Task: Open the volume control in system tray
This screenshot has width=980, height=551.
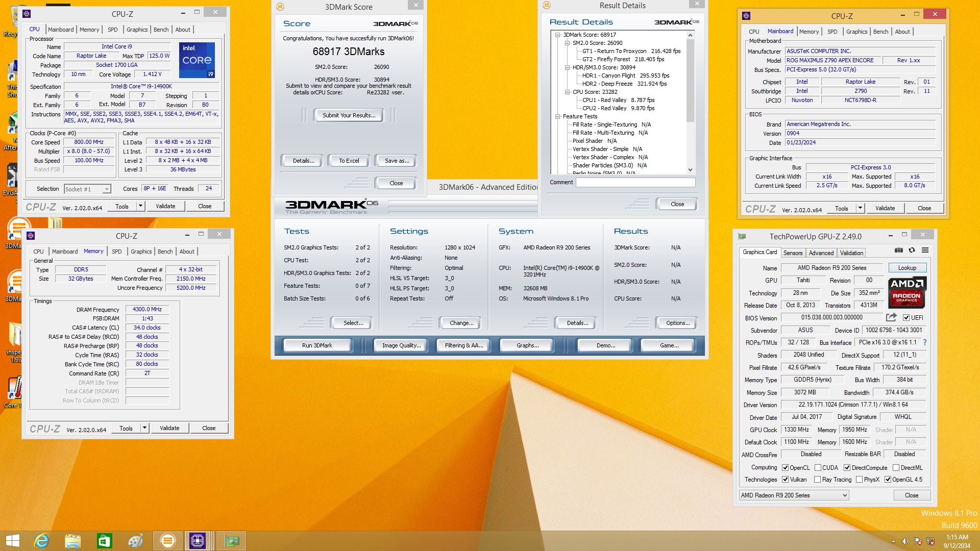Action: pyautogui.click(x=905, y=541)
